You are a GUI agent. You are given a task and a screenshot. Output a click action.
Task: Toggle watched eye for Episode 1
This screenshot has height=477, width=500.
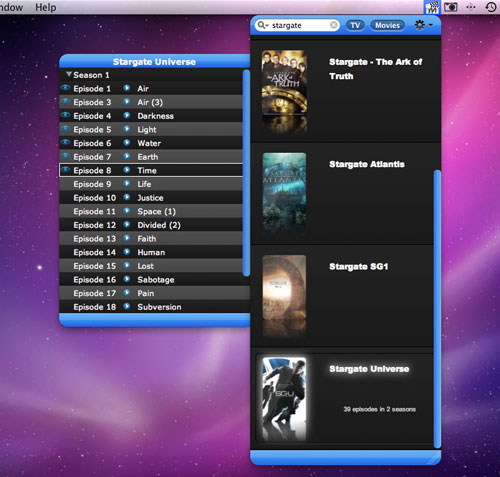pos(65,88)
